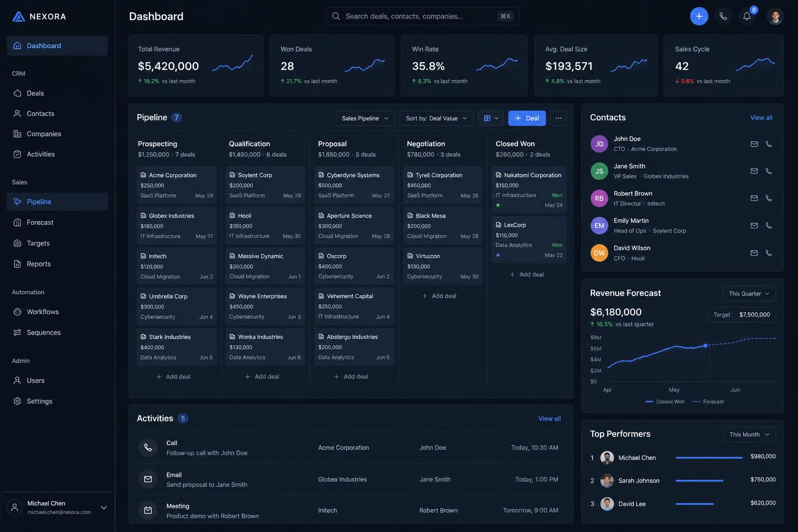Add deal under Proposal column
Screen dimensions: 798x532
pos(351,377)
